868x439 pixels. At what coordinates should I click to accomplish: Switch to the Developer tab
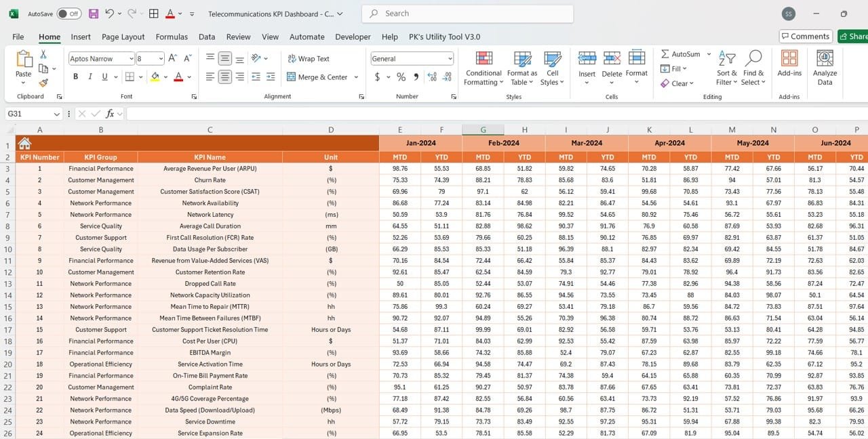[353, 37]
